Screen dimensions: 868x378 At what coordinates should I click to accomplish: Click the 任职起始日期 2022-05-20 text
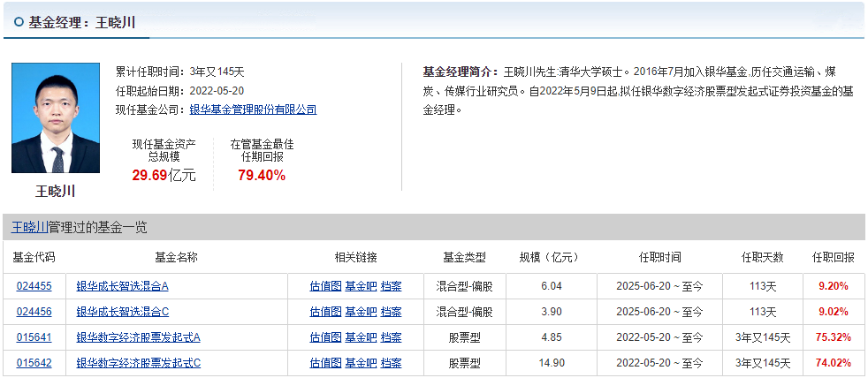180,91
